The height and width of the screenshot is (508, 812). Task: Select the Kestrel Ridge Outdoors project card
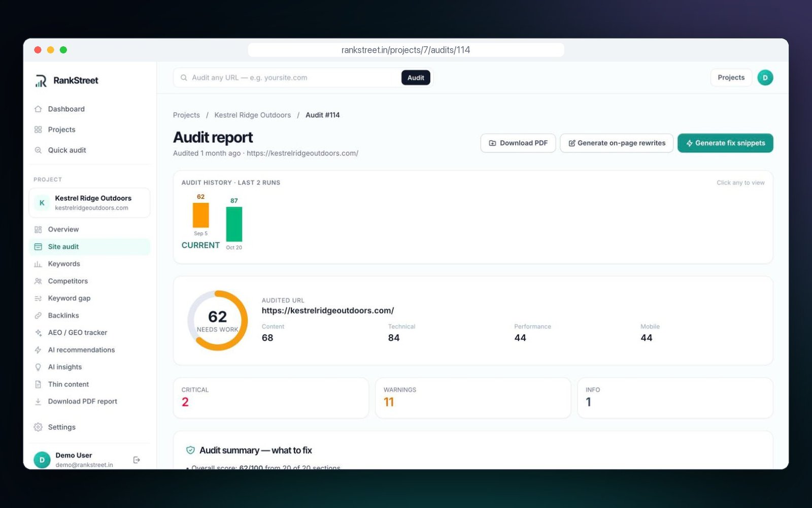(x=90, y=203)
